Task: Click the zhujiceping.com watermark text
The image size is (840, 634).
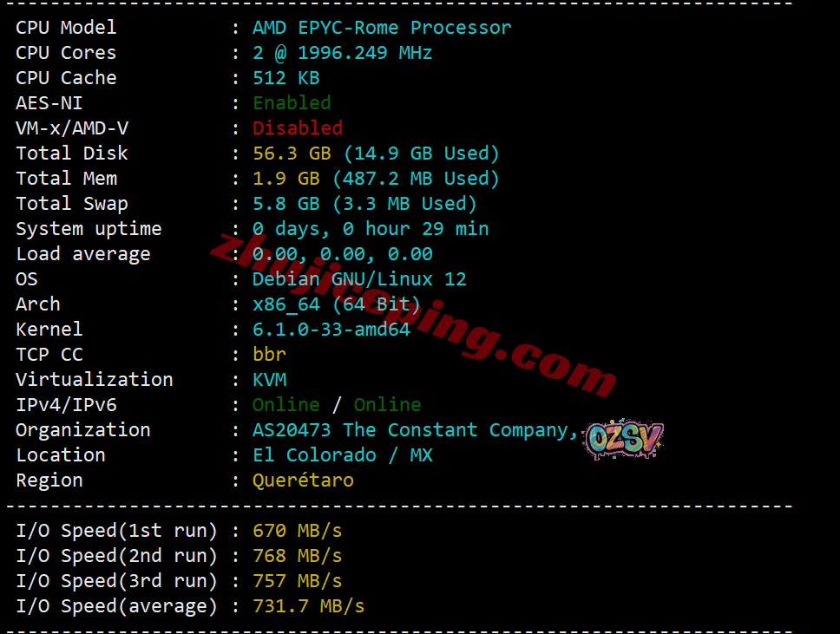Action: pyautogui.click(x=414, y=316)
